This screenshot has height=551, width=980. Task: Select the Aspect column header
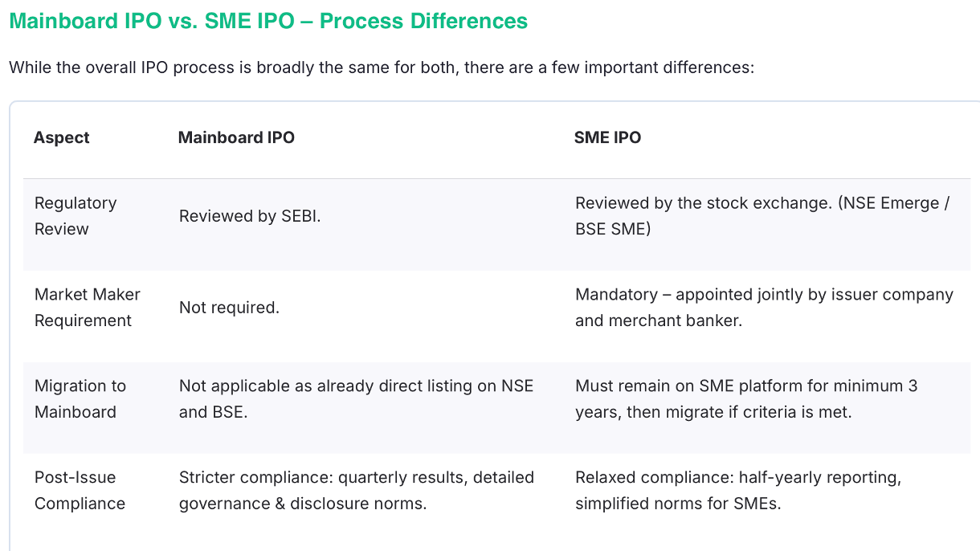(62, 137)
